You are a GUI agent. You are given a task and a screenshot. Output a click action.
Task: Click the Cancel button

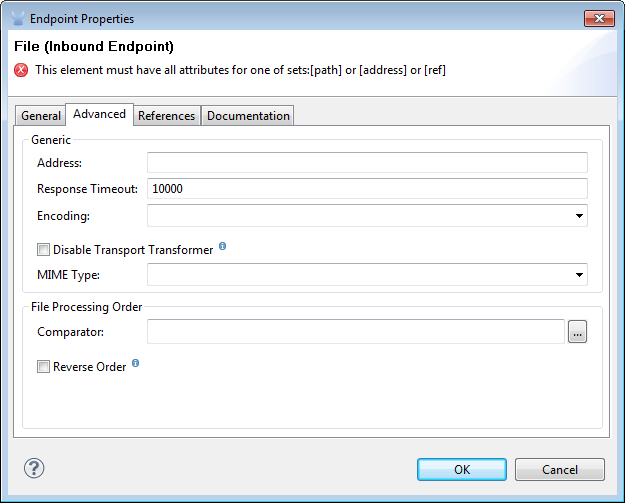(x=560, y=469)
